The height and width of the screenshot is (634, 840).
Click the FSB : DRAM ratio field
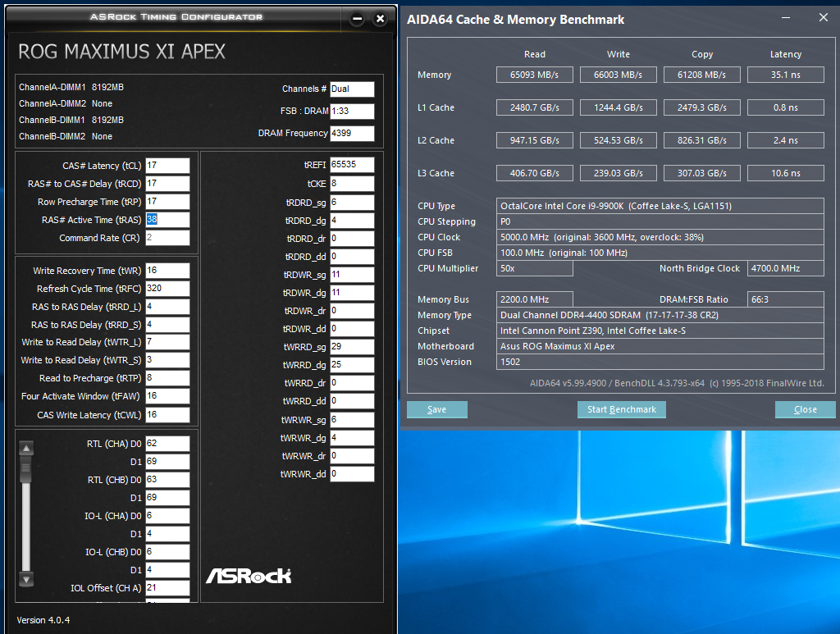point(352,112)
